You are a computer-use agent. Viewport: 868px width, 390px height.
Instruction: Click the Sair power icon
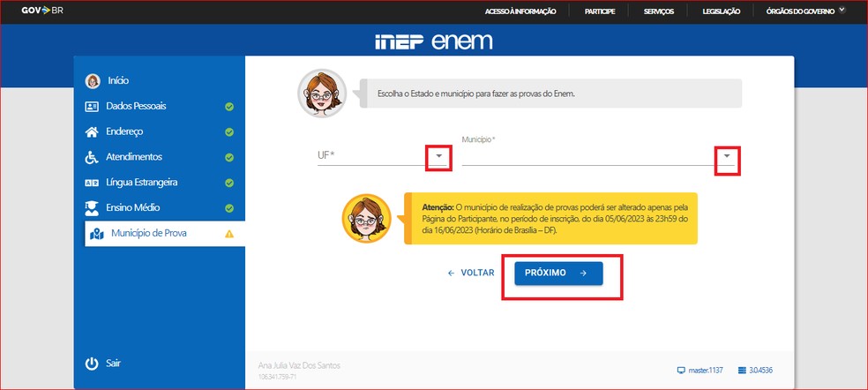(92, 364)
